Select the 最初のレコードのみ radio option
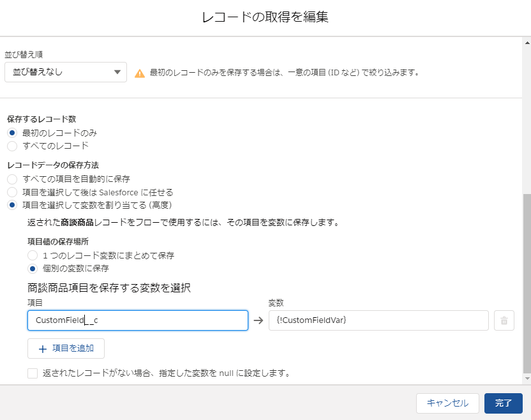Viewport: 531px width, 420px height. point(12,133)
